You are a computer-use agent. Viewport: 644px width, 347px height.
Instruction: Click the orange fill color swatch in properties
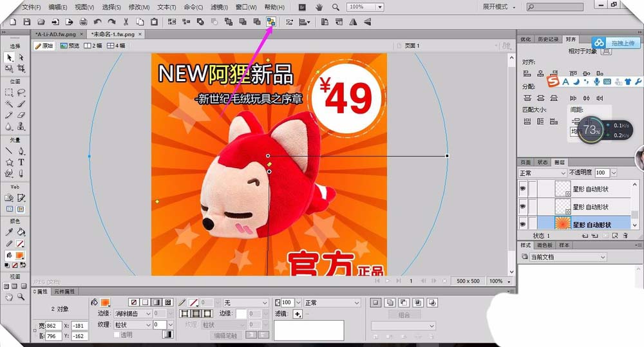click(x=105, y=302)
